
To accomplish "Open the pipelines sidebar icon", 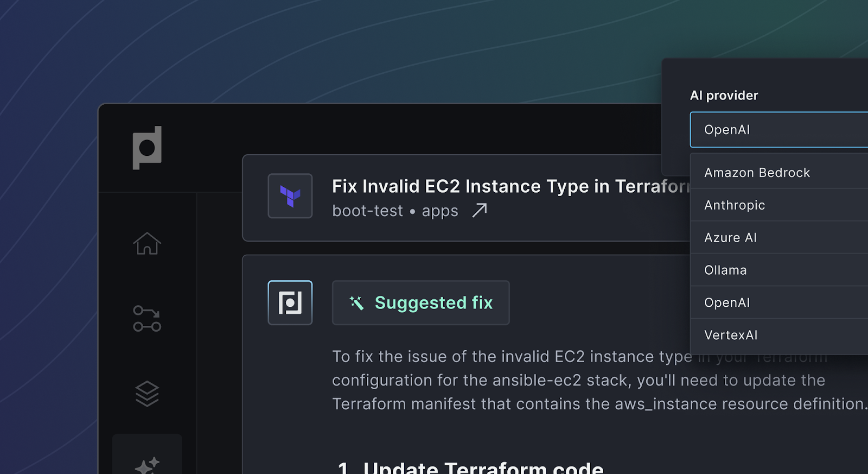I will tap(147, 319).
